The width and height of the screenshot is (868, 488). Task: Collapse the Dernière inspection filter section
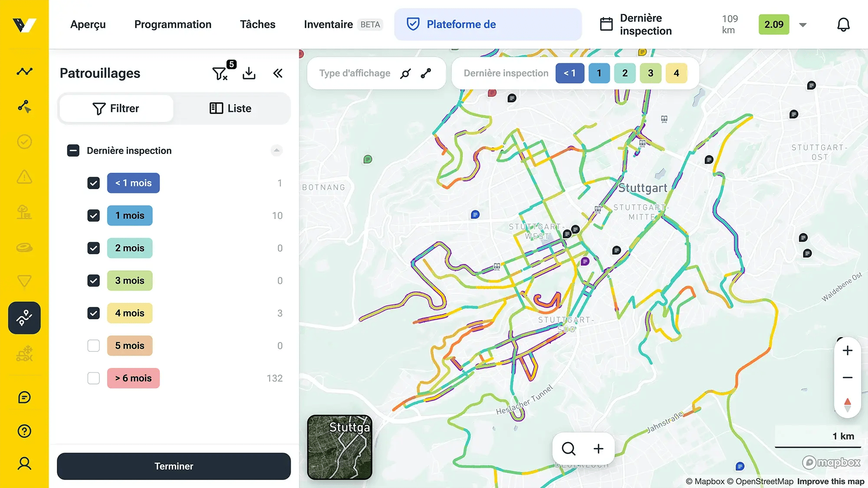pos(276,150)
